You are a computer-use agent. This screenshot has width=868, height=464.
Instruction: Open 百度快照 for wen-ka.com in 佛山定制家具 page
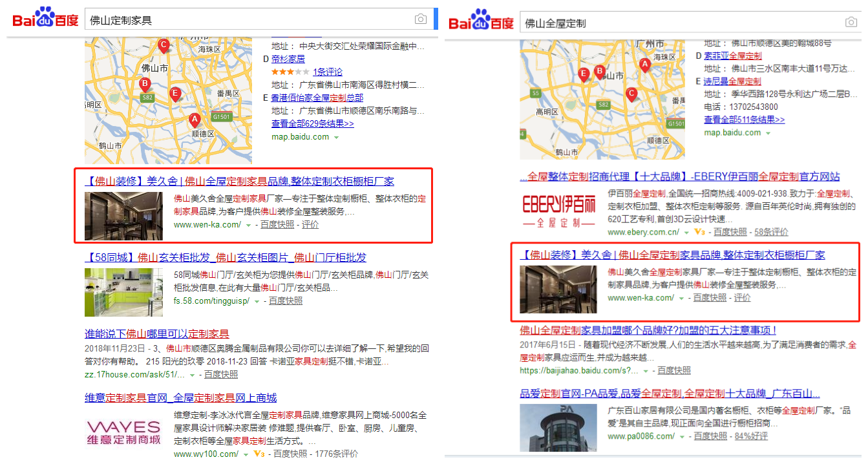click(x=277, y=225)
